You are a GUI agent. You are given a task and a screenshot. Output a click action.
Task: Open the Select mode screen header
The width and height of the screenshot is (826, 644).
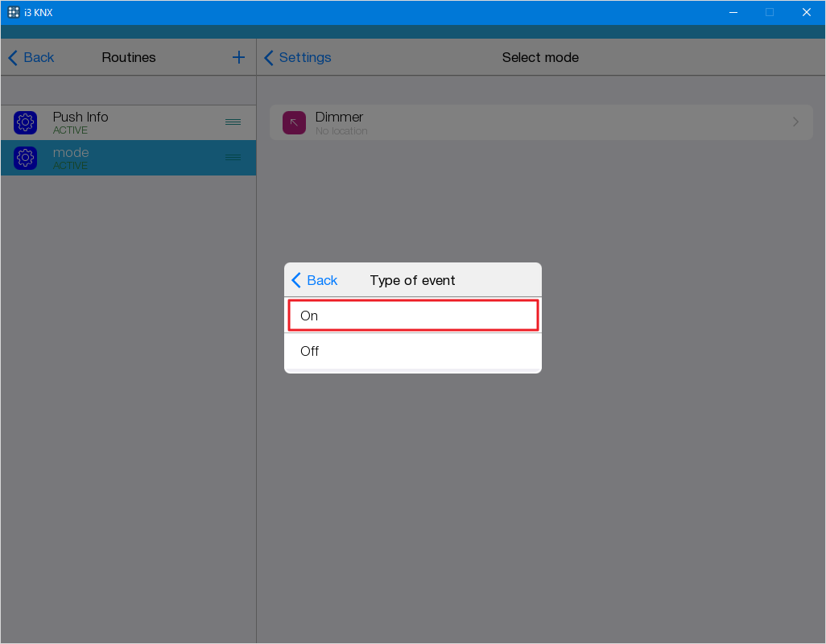540,57
